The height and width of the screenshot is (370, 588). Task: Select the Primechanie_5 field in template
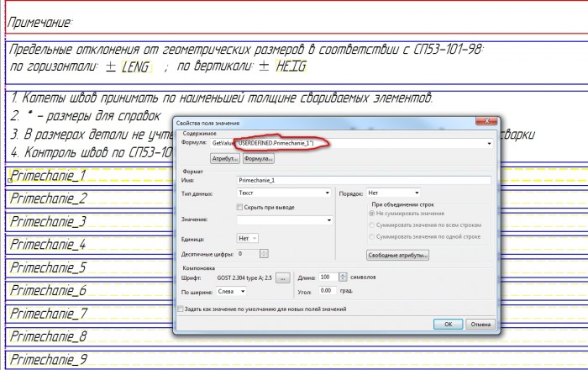coord(49,267)
